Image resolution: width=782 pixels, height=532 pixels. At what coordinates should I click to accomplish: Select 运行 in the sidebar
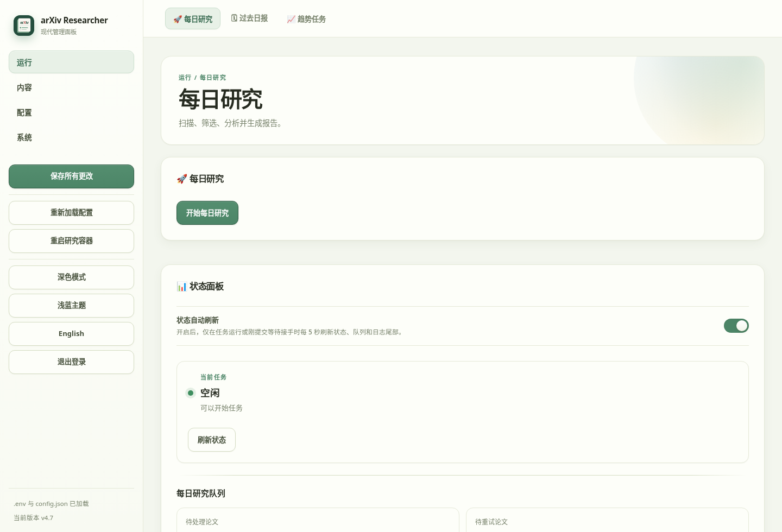pos(71,62)
